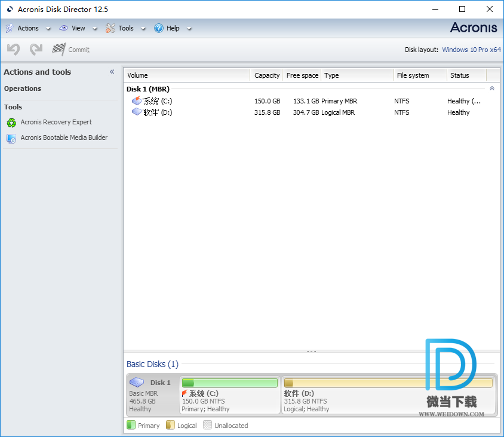The image size is (504, 437).
Task: Click the Help question mark icon
Action: (158, 28)
